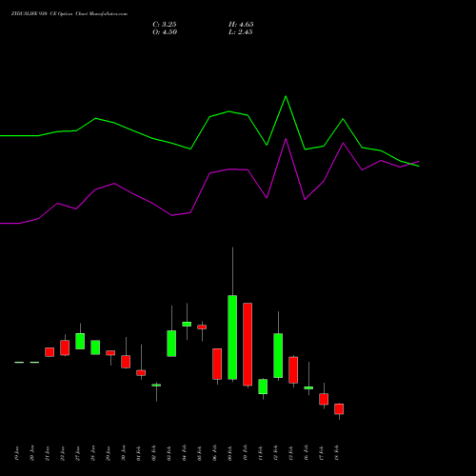476x476 pixels.
Task: Select the small green candle on 04 Feb
Action: pyautogui.click(x=187, y=324)
